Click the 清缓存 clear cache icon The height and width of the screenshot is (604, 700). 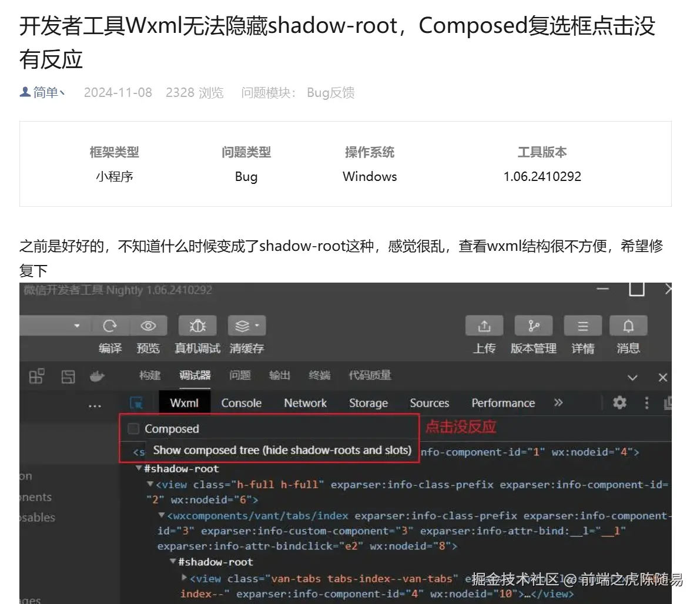pos(242,326)
